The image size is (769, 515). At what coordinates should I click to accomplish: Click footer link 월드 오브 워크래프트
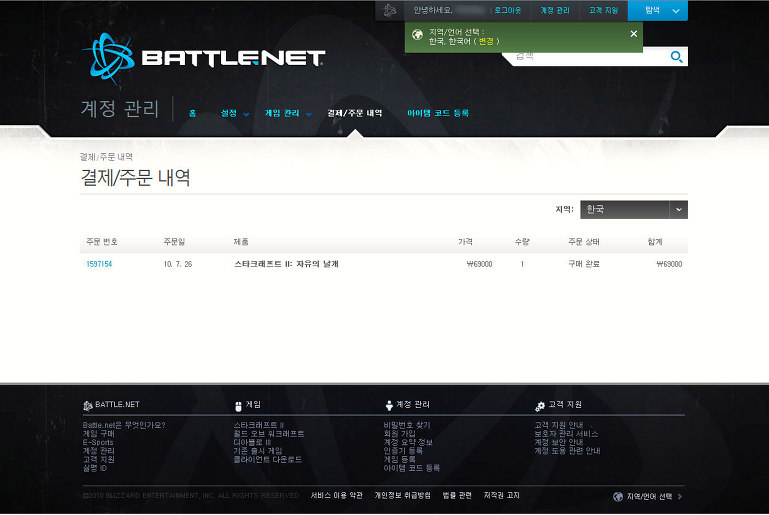(269, 434)
